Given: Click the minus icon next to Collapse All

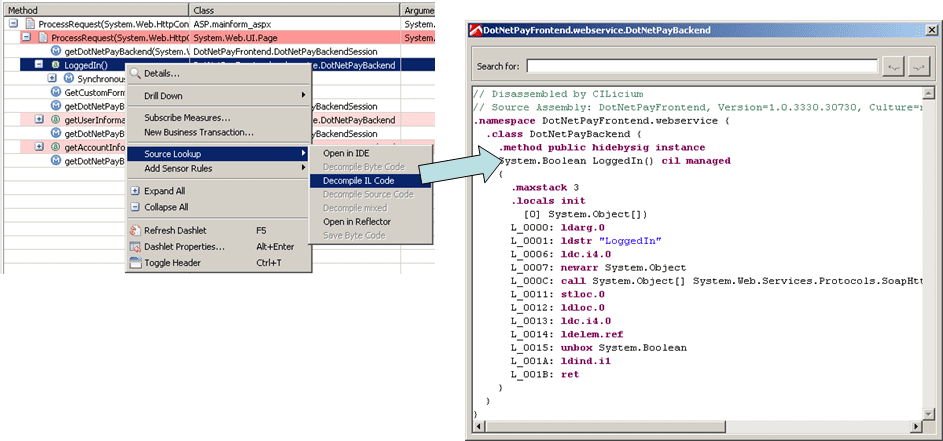Looking at the screenshot, I should click(135, 207).
